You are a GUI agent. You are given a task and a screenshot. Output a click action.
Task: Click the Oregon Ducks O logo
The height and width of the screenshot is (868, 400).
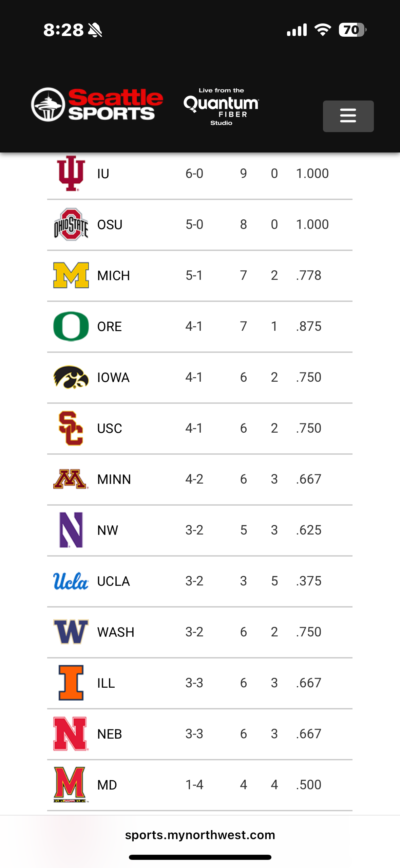tap(71, 326)
